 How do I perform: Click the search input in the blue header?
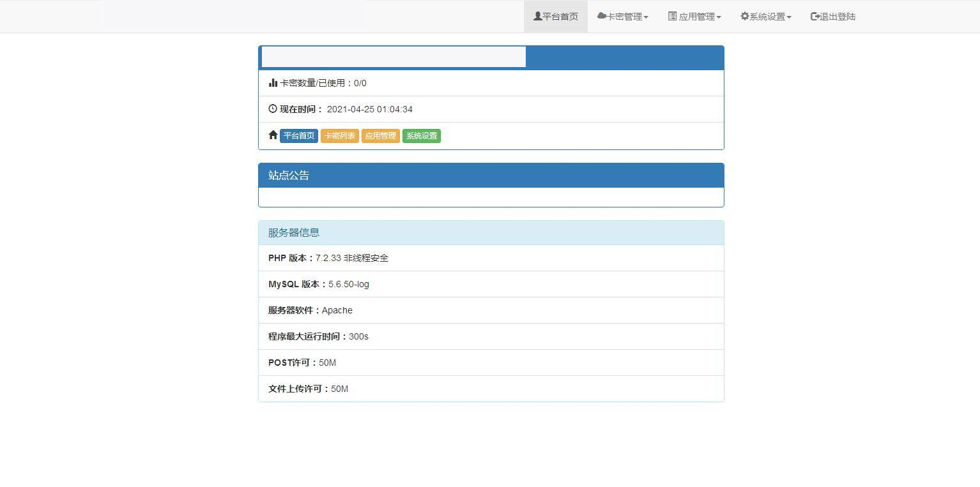[x=393, y=56]
